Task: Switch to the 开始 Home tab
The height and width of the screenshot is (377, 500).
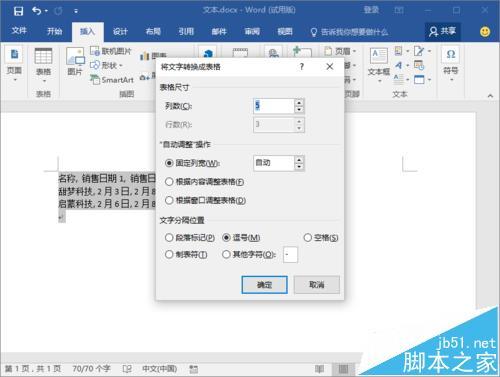Action: 54,31
